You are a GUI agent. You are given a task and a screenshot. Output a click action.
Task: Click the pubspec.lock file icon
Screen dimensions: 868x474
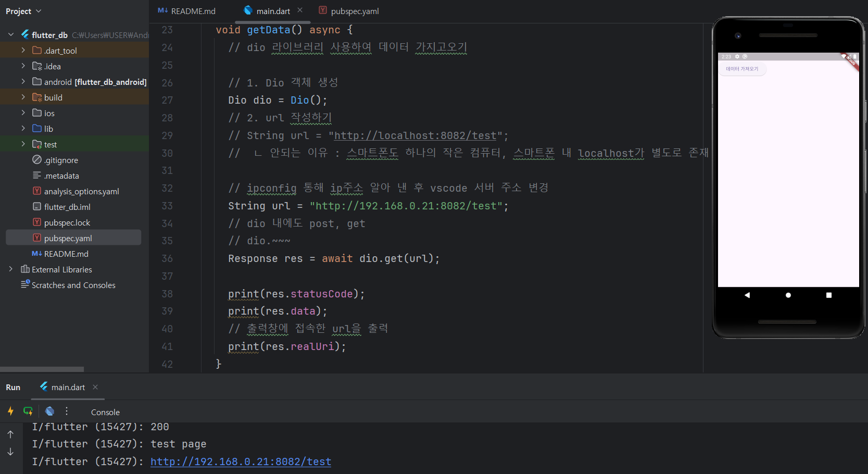click(37, 222)
